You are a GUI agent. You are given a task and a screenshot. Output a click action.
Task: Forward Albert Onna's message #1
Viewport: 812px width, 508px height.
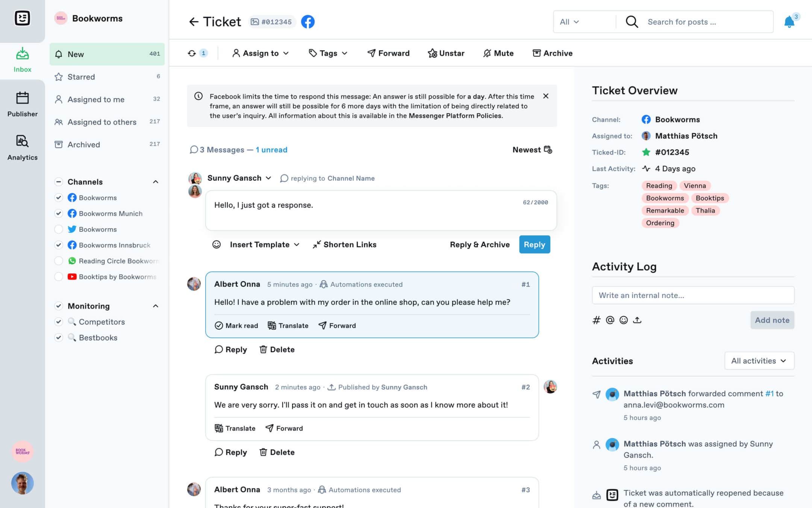[x=337, y=325]
